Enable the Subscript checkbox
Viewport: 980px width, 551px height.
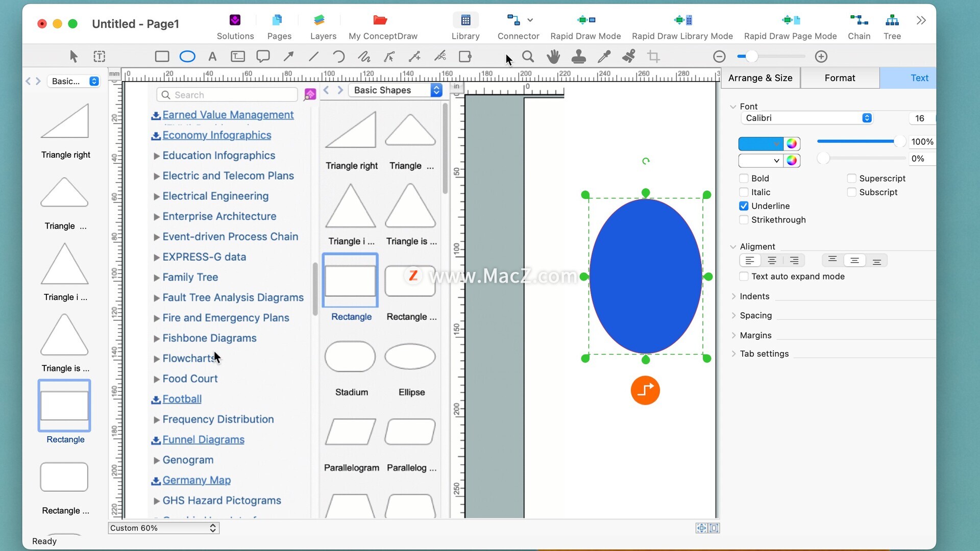851,192
